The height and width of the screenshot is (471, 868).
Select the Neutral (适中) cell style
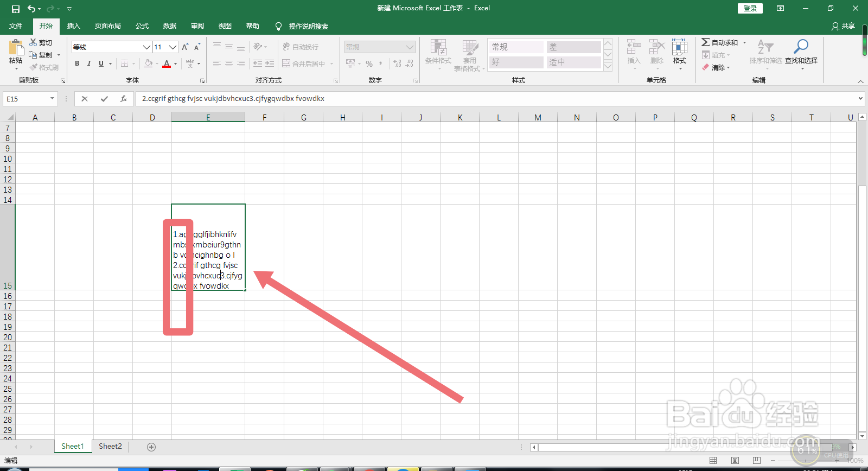pos(573,62)
